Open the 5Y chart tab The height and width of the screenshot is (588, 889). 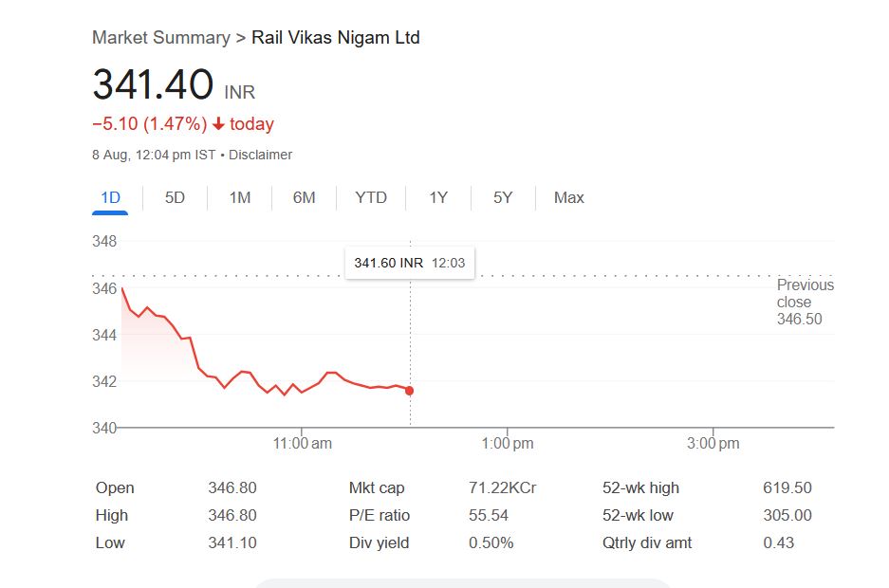503,197
